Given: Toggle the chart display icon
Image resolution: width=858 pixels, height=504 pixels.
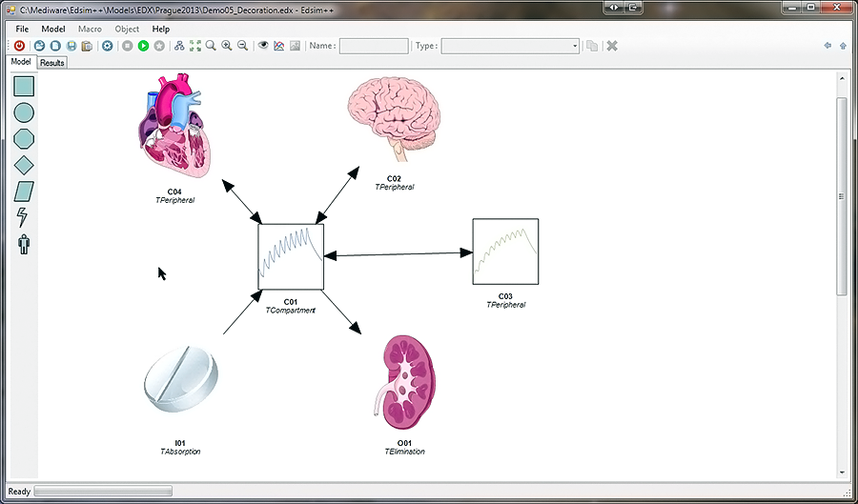Looking at the screenshot, I should [x=279, y=46].
